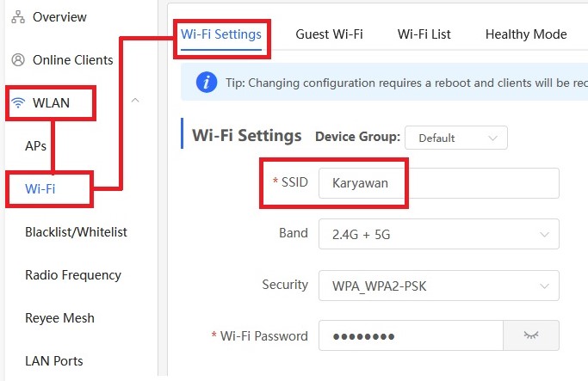The width and height of the screenshot is (588, 381).
Task: Click the Overview network icon
Action: tap(18, 17)
